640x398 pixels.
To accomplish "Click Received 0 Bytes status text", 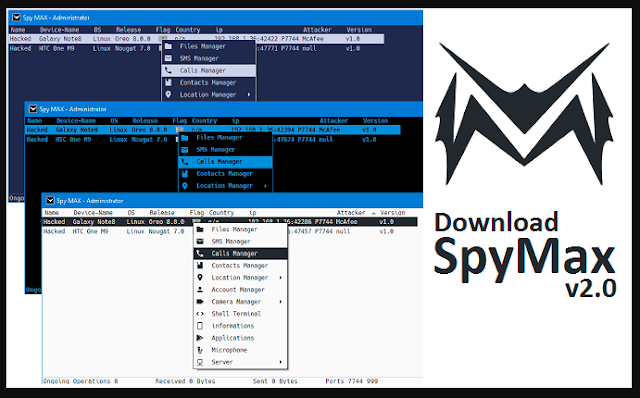I will click(x=185, y=381).
